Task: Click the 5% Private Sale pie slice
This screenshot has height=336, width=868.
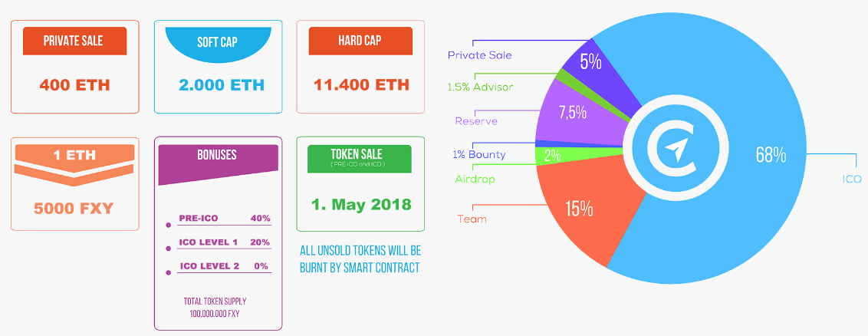Action: click(x=590, y=63)
